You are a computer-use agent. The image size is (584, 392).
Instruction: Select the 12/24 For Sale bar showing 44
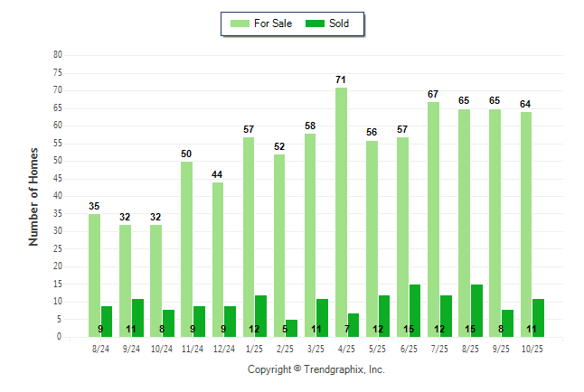tap(217, 260)
